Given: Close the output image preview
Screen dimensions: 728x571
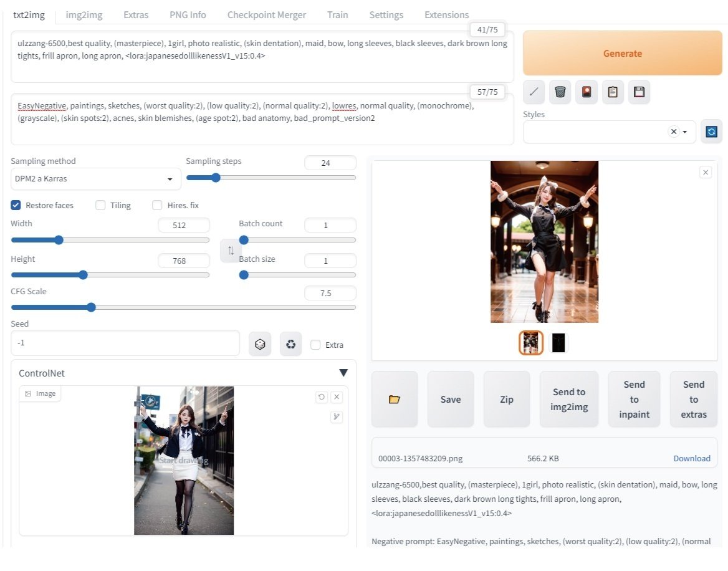Looking at the screenshot, I should (x=706, y=172).
